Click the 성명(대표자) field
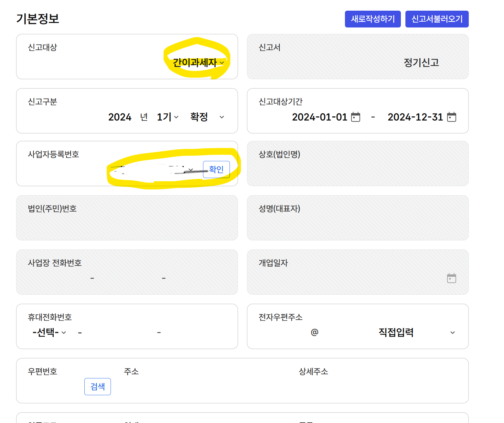The image size is (504, 423). coord(358,218)
